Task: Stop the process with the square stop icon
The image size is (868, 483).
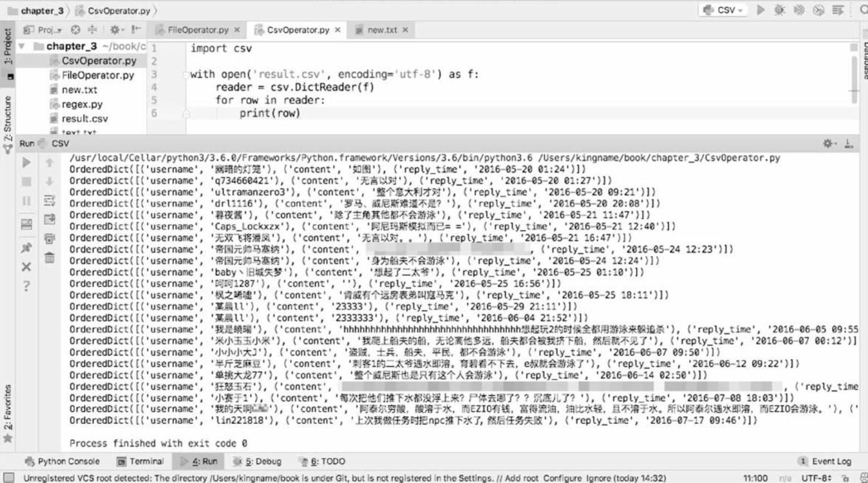Action: coord(26,182)
